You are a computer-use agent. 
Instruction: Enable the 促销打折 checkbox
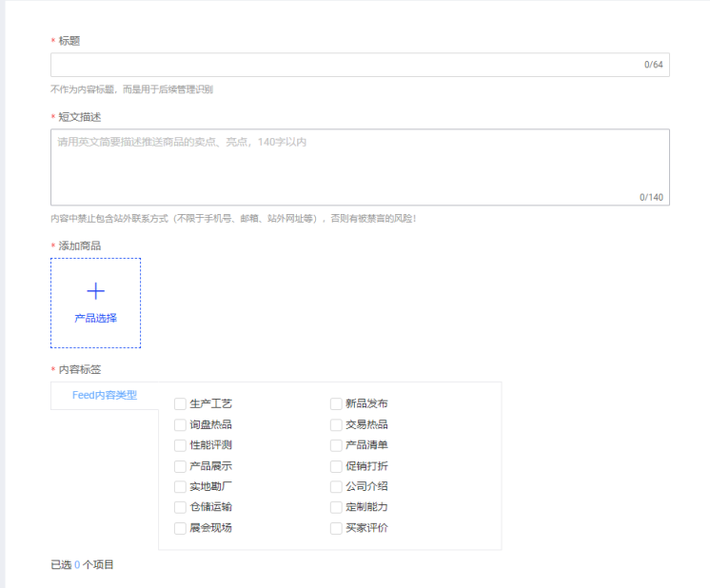pyautogui.click(x=336, y=466)
